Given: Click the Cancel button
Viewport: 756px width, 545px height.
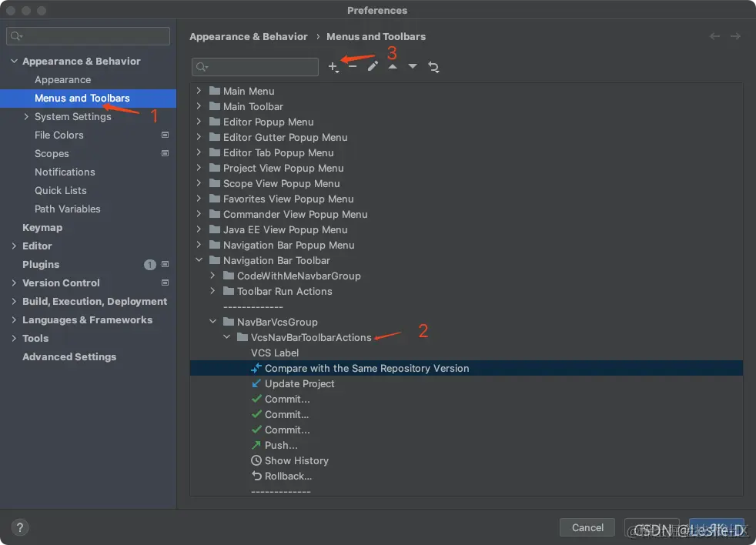Looking at the screenshot, I should tap(587, 527).
